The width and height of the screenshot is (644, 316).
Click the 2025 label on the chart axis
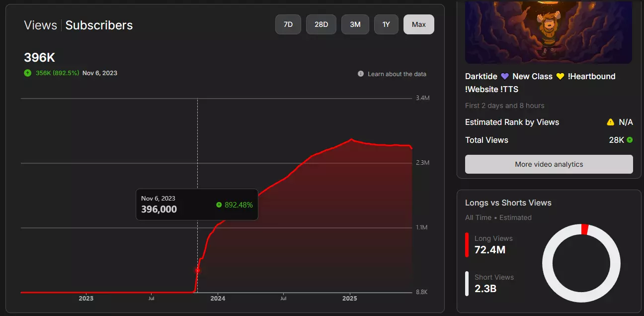[x=350, y=299]
